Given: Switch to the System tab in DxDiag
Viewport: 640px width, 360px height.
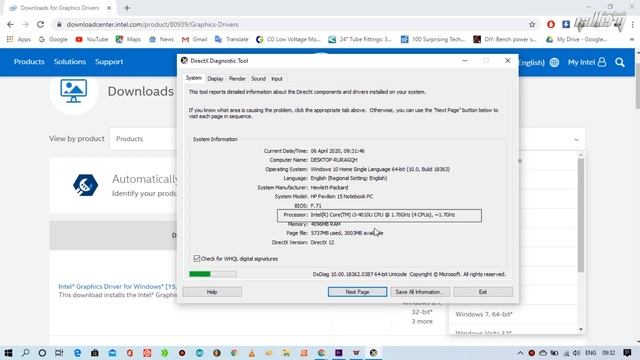Looking at the screenshot, I should click(194, 78).
